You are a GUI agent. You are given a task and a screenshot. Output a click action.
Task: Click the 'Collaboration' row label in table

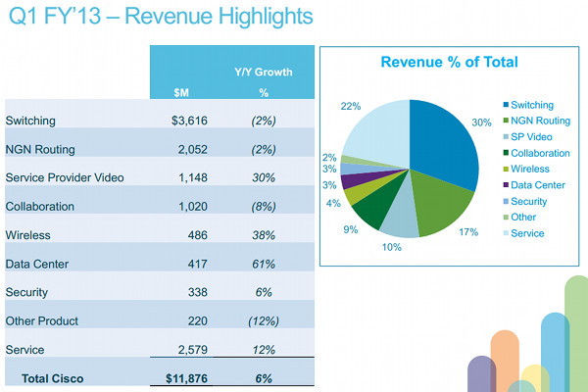[40, 207]
